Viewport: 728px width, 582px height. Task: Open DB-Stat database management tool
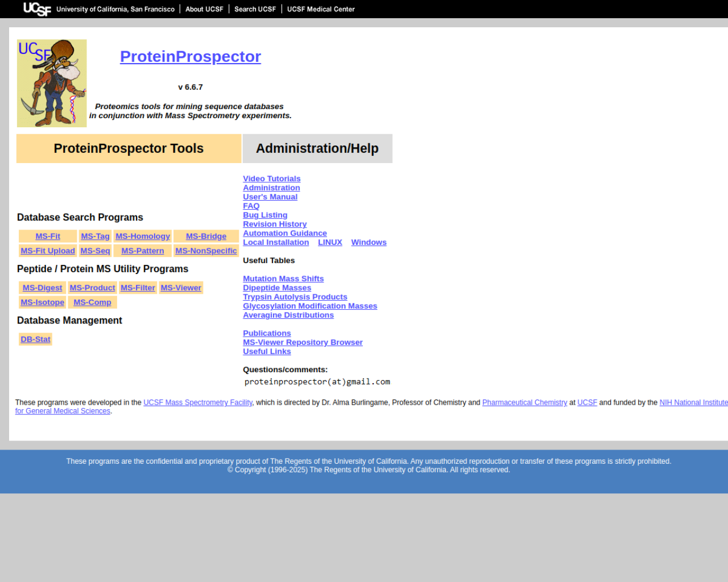[35, 339]
